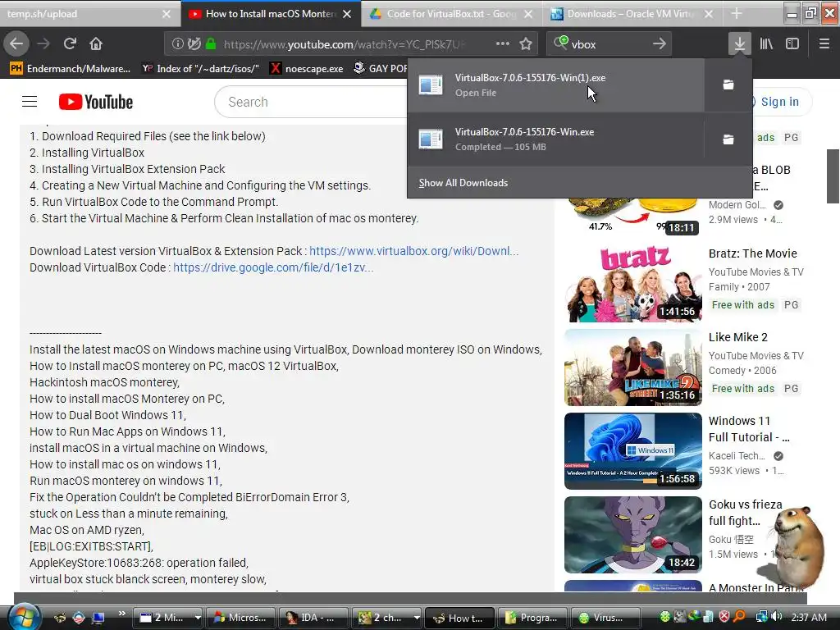Open Goku vs frieza video thumbnail
Image resolution: width=840 pixels, height=630 pixels.
click(632, 535)
